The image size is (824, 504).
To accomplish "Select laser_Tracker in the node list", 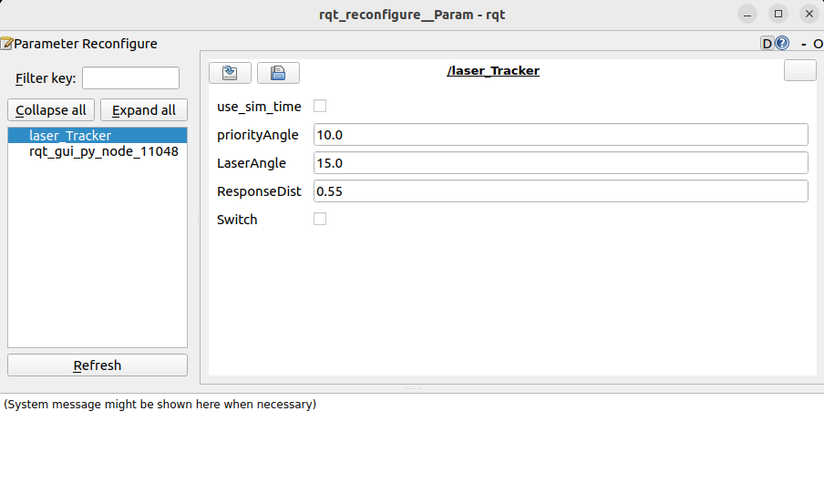I will click(x=98, y=136).
